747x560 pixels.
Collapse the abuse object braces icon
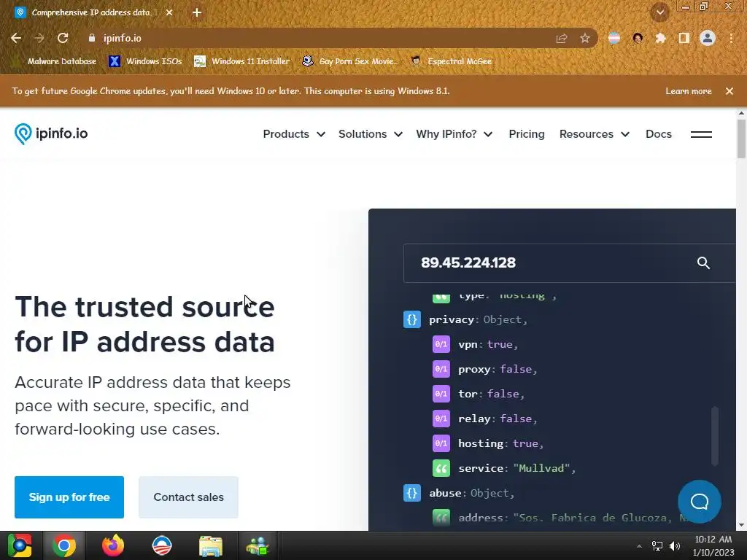(412, 493)
